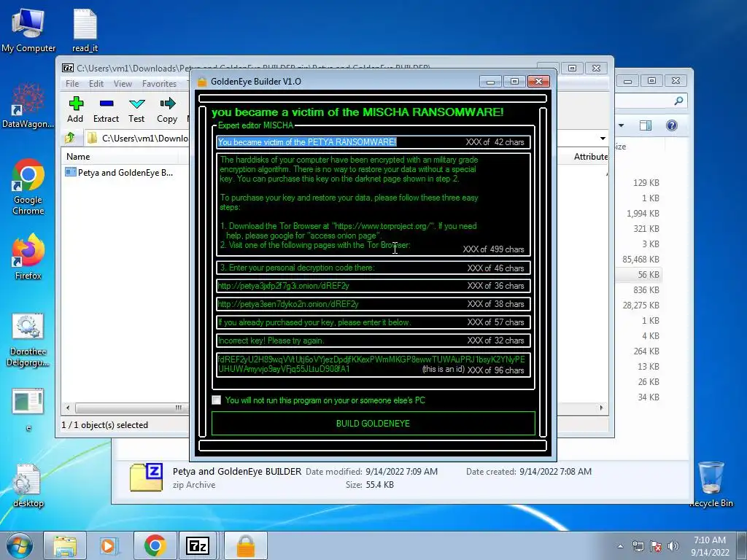Click the Explorer search magnifier icon

click(x=678, y=101)
